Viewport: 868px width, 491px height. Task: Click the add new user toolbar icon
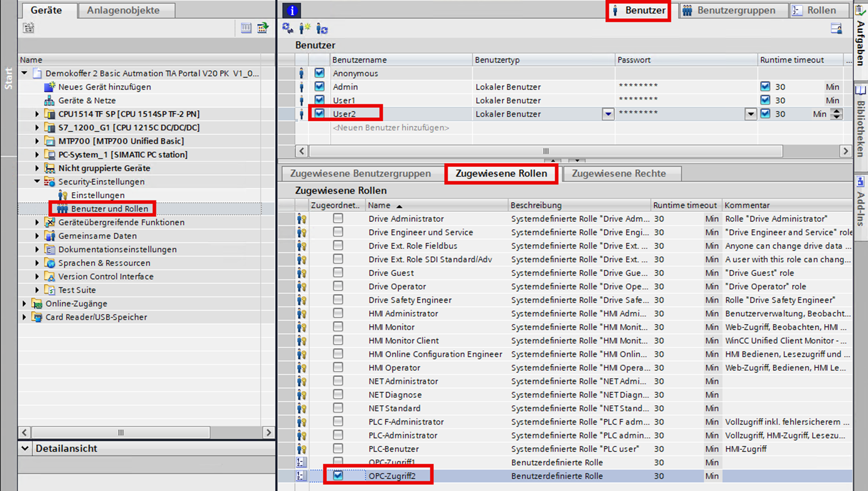305,29
